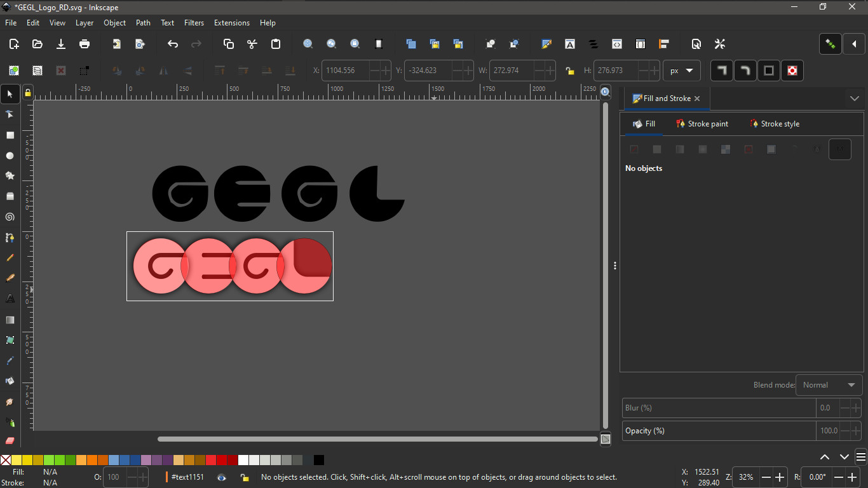Choose the Tweak tool
Viewport: 868px width, 488px height.
click(10, 402)
